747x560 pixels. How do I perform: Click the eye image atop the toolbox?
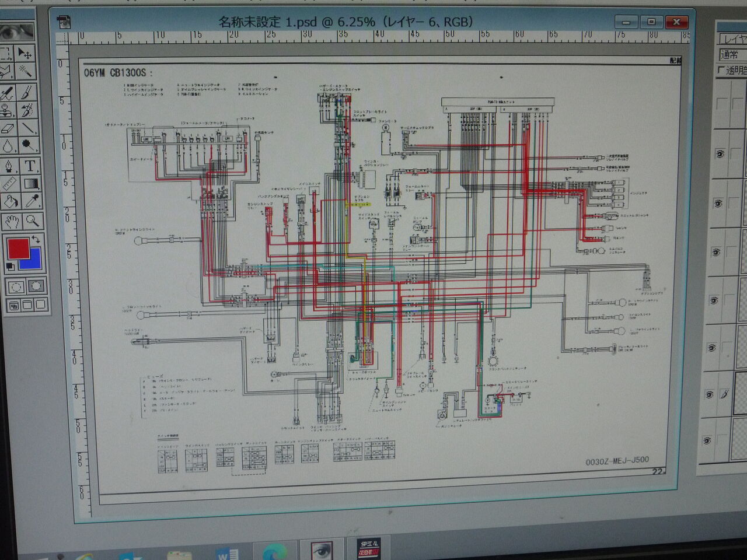[x=16, y=32]
